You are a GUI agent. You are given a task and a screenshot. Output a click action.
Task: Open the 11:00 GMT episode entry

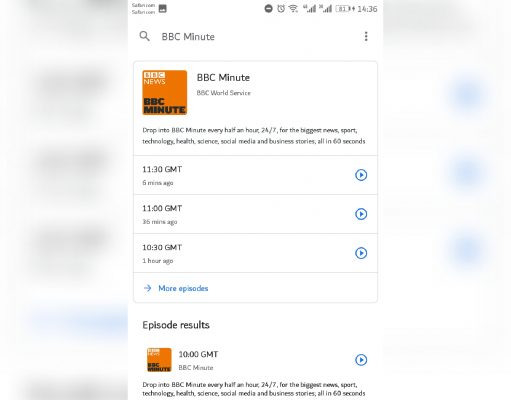255,214
